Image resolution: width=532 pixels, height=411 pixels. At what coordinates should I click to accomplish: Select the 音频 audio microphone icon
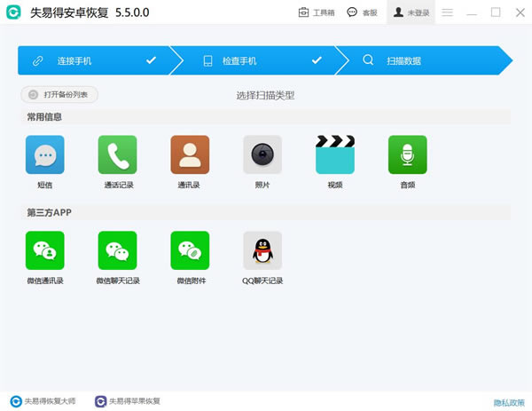(407, 154)
